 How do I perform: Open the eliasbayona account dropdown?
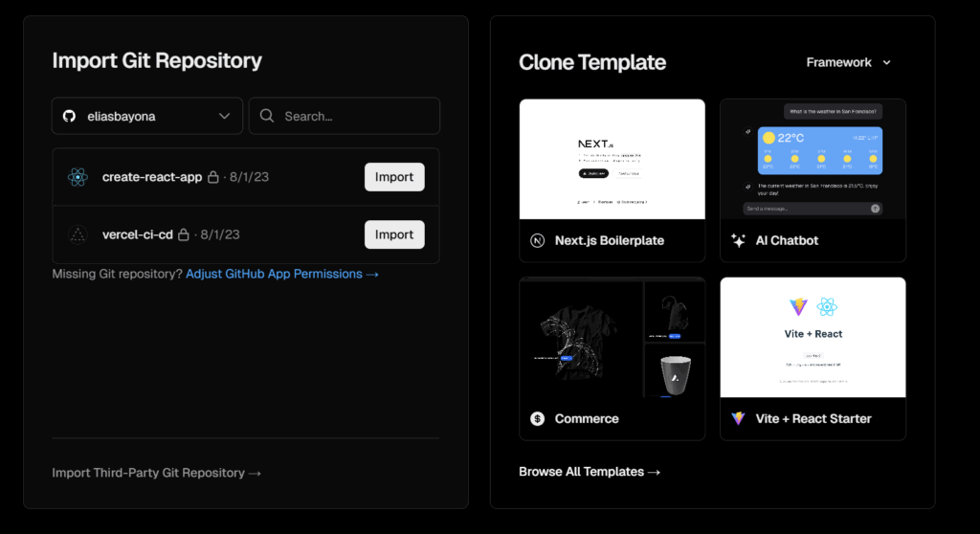pyautogui.click(x=146, y=116)
